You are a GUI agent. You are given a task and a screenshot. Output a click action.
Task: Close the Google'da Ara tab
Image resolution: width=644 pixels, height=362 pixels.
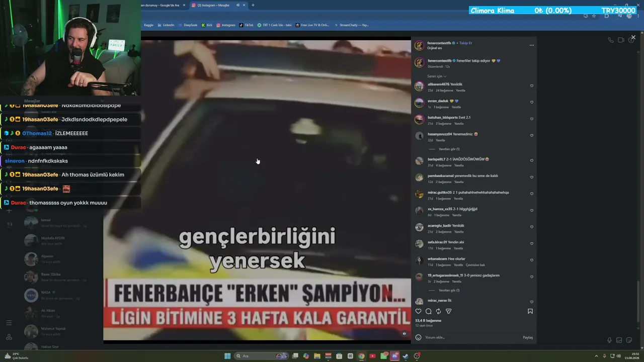click(x=184, y=5)
